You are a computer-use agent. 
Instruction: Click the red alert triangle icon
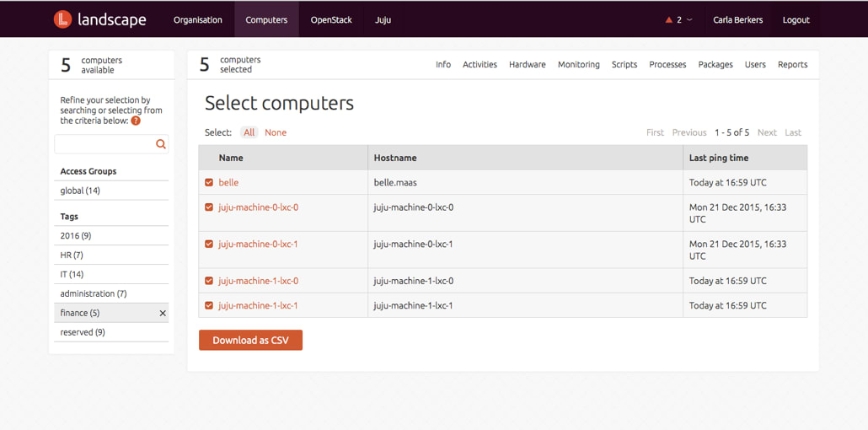(x=669, y=20)
